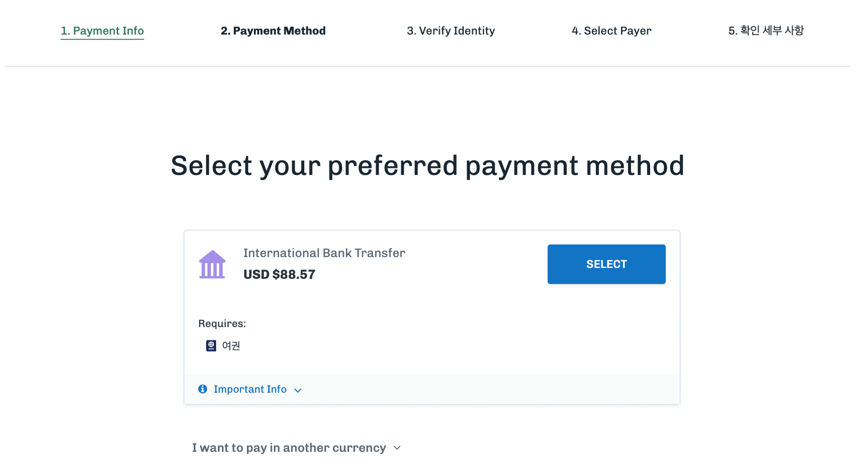
Task: Open Important Info details link
Action: point(250,389)
